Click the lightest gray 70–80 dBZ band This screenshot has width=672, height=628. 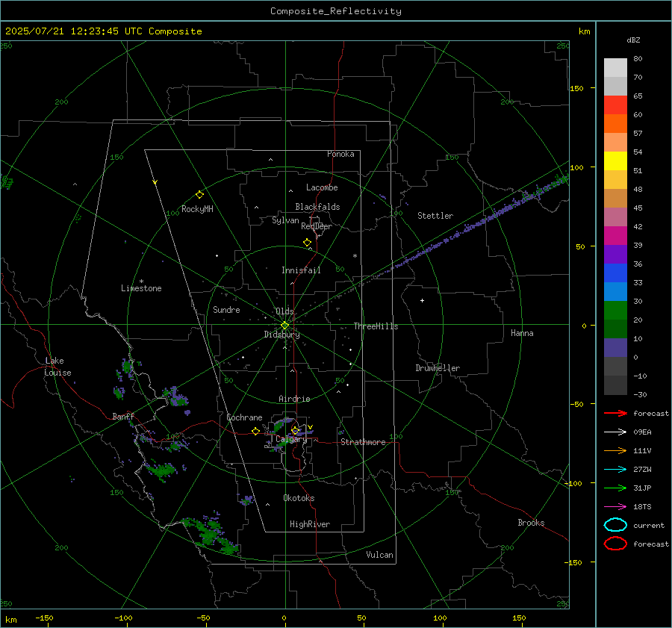(615, 68)
